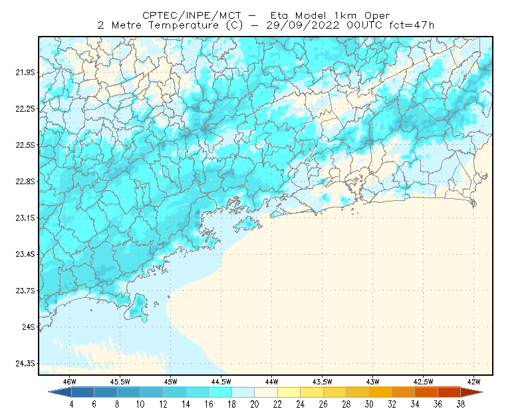
Task: Click the 46W longitude axis label
Action: (70, 382)
